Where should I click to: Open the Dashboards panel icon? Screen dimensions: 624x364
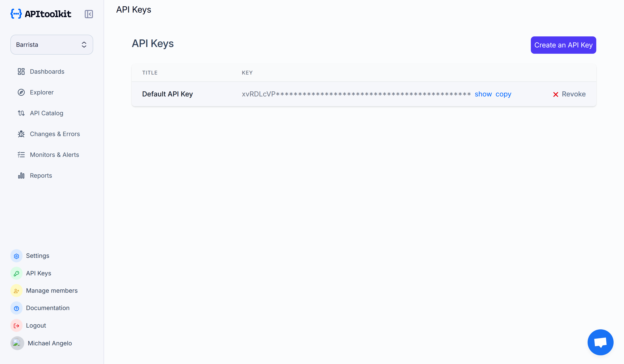coord(21,71)
